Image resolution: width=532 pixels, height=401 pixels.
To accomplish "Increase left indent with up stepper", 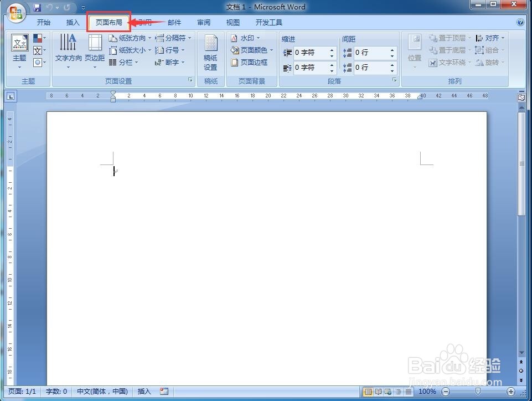I will coord(332,50).
